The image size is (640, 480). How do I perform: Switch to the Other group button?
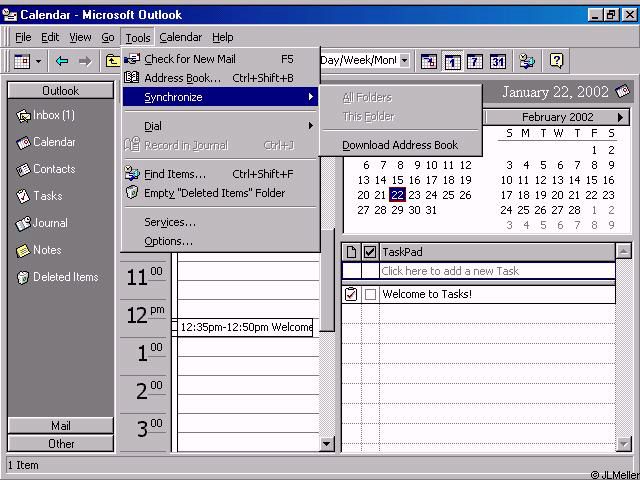pyautogui.click(x=60, y=444)
